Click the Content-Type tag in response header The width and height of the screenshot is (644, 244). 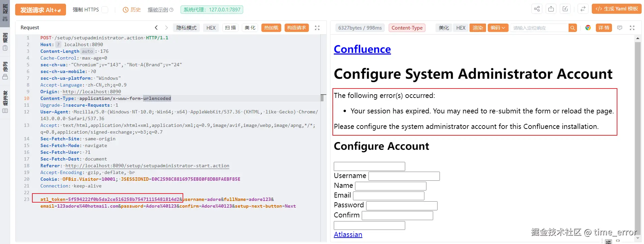407,28
